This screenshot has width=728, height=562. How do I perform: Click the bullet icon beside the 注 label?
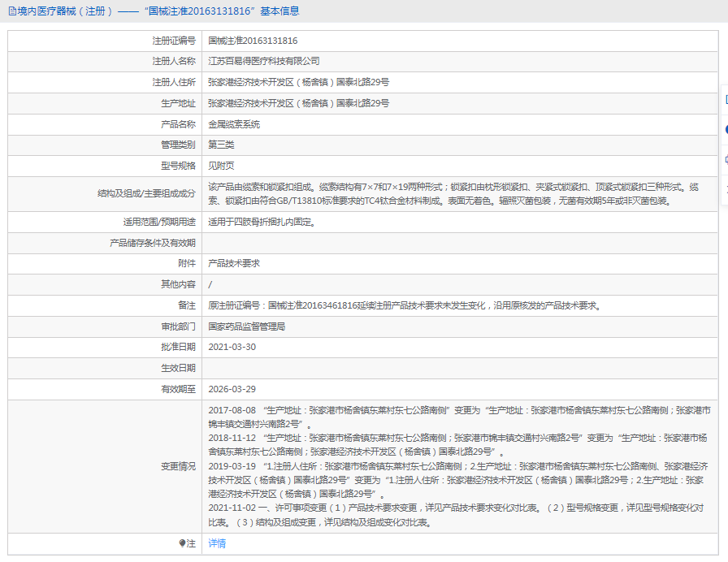(x=182, y=543)
